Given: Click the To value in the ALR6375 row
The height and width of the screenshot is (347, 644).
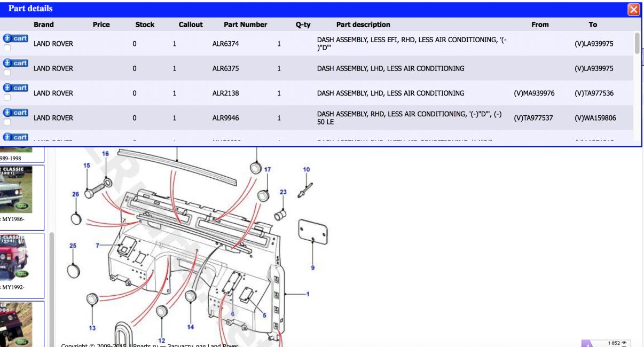Looking at the screenshot, I should click(x=594, y=68).
